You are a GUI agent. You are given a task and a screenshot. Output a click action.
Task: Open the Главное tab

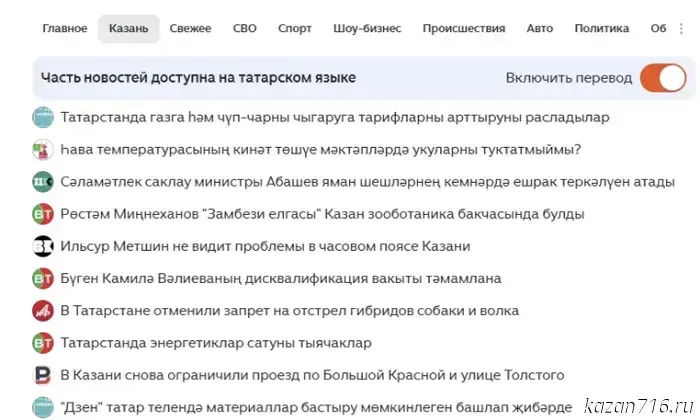pyautogui.click(x=65, y=29)
